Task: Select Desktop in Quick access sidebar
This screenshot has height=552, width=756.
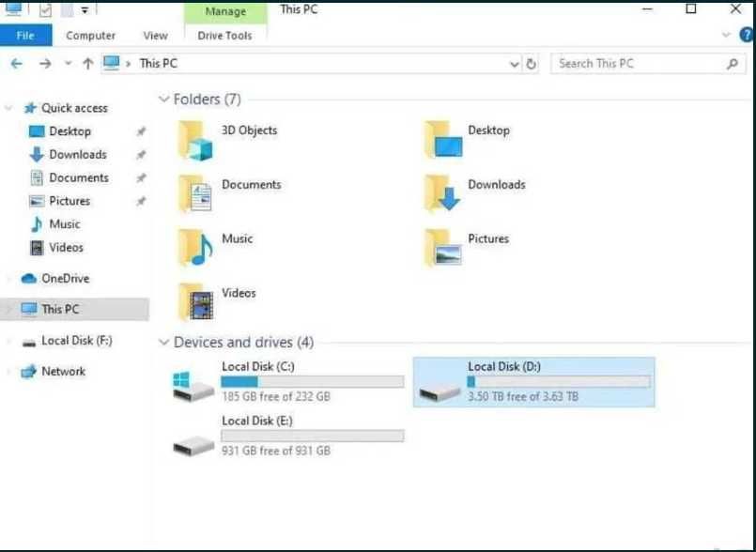Action: (69, 131)
